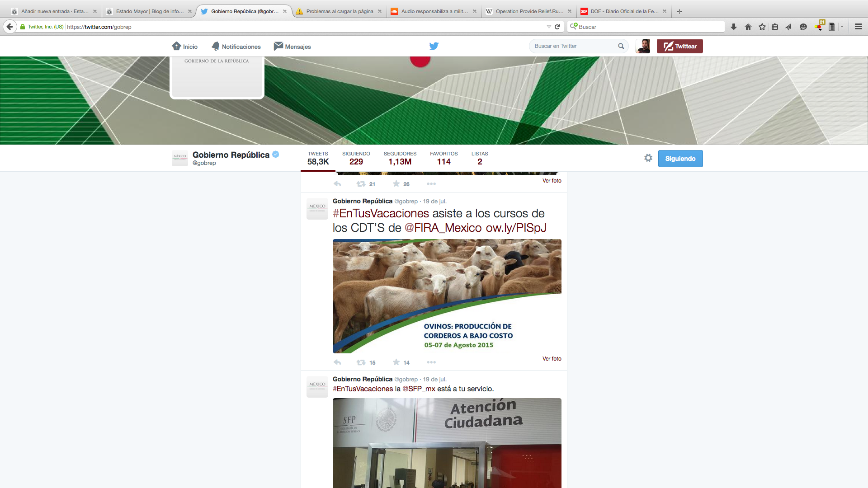Open the gear user actions dropdown
The height and width of the screenshot is (488, 868).
click(648, 158)
